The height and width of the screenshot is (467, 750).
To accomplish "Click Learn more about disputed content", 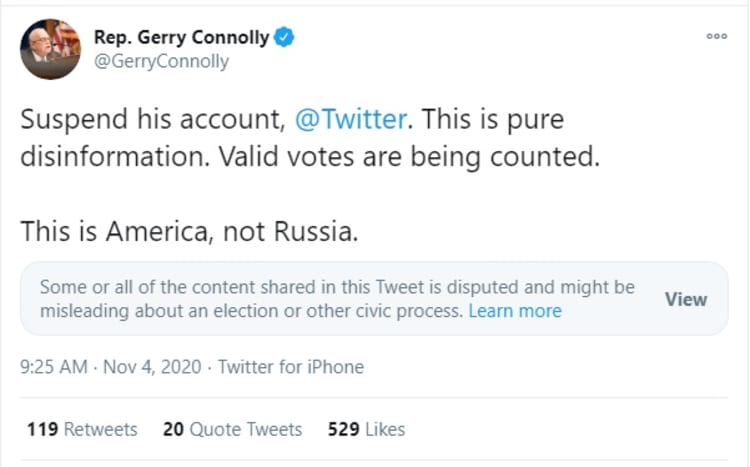I will tap(515, 311).
